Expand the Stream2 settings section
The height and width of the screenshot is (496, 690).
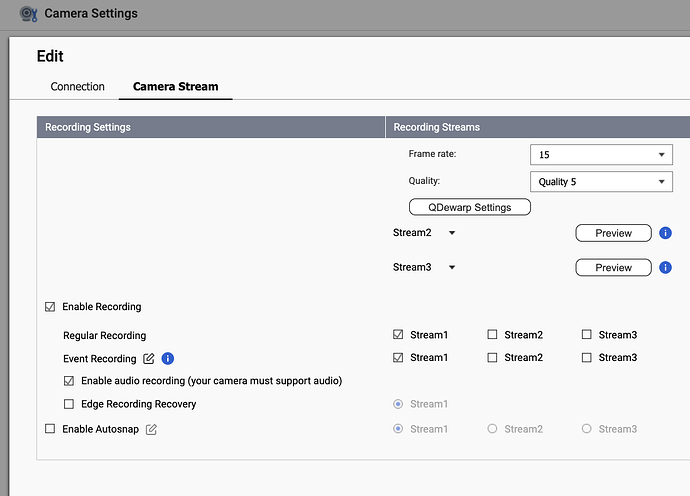pos(452,233)
